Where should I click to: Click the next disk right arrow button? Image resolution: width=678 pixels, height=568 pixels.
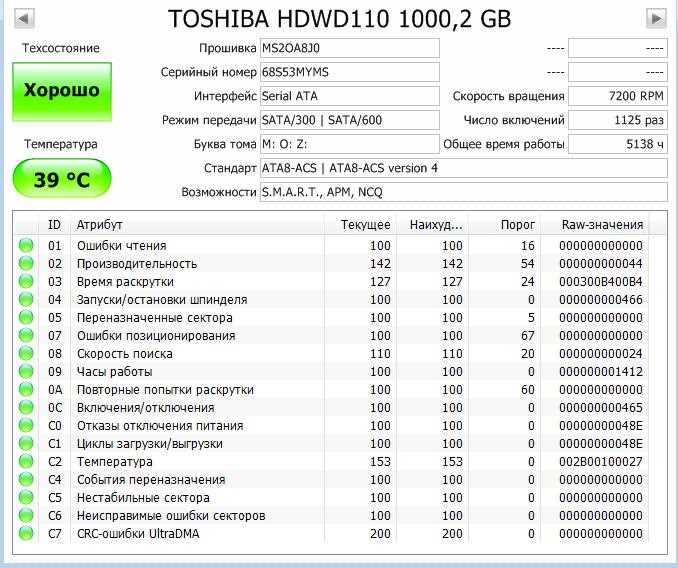tap(656, 18)
